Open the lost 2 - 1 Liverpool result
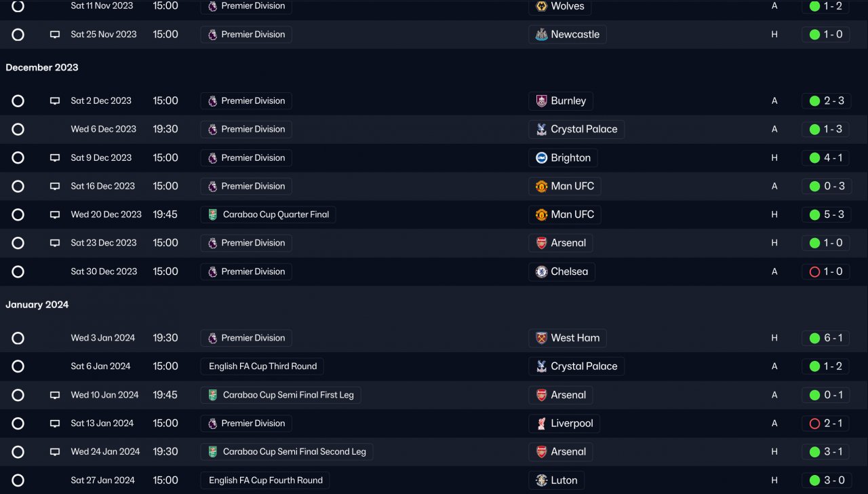This screenshot has height=494, width=868. point(825,423)
